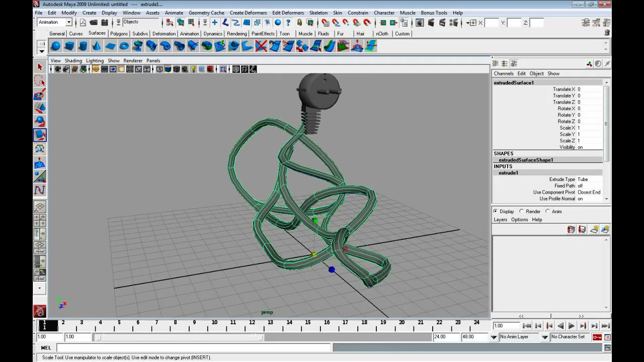Create a NURBS torus from the shelf

124,46
